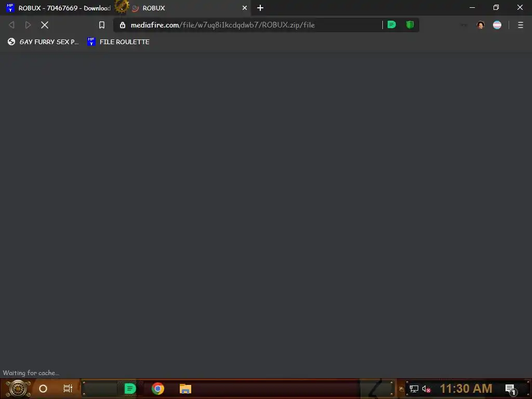The height and width of the screenshot is (399, 532).
Task: Close the ROBUX tab
Action: pyautogui.click(x=245, y=8)
